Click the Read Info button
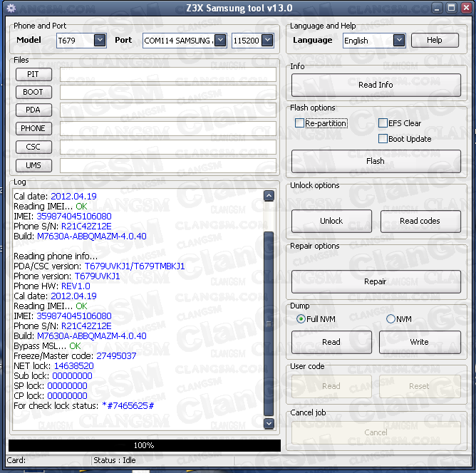Screen dimensions: 476x473 (376, 85)
